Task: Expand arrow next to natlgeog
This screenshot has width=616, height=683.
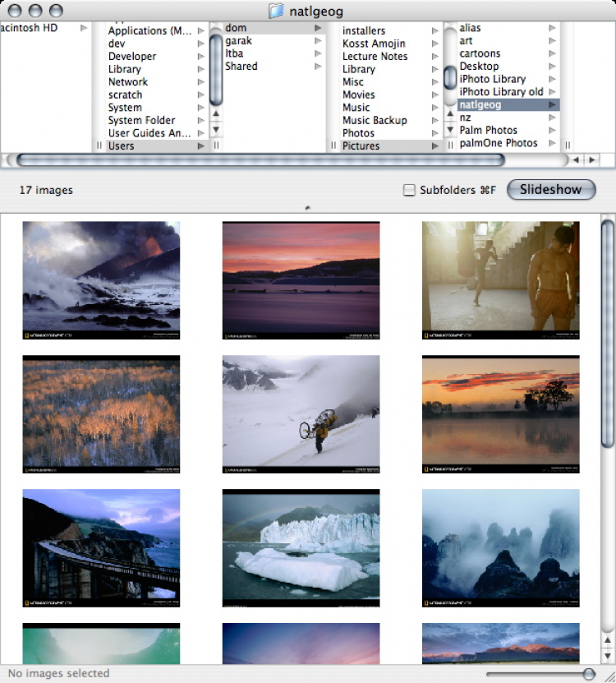Action: click(x=552, y=104)
